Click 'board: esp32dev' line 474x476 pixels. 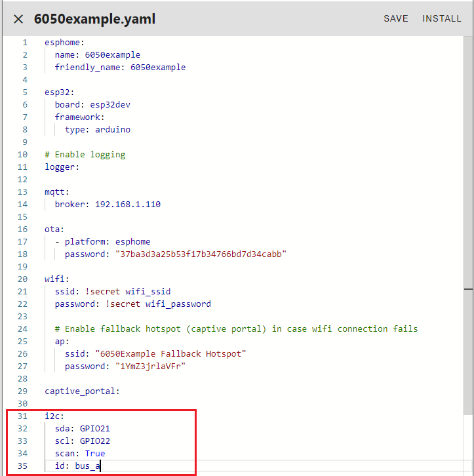92,104
